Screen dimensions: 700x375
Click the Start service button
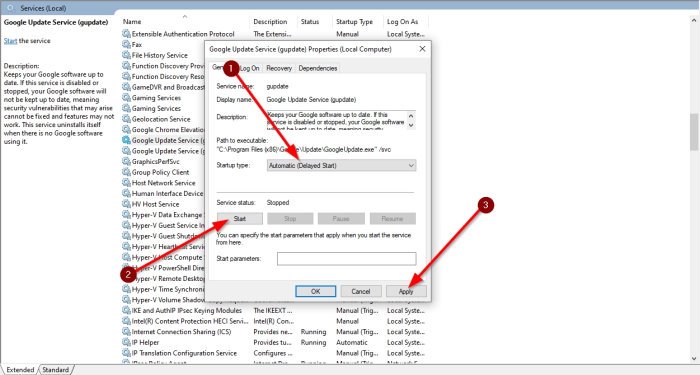coord(240,219)
